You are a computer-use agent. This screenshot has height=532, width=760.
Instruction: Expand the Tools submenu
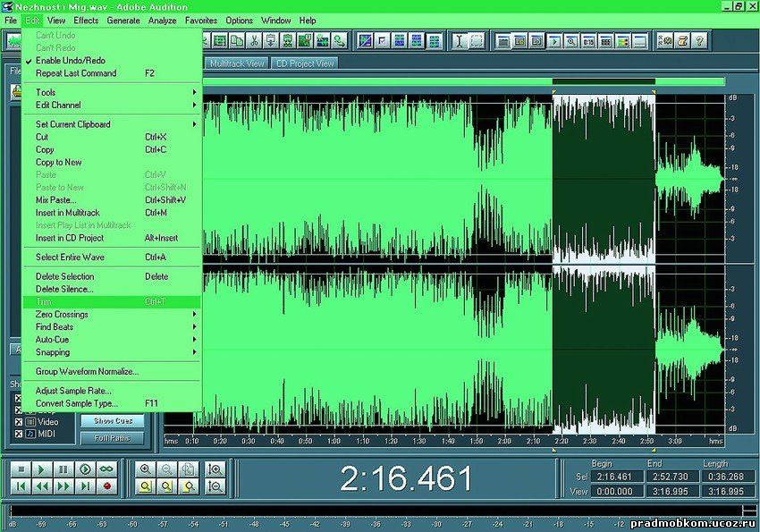pyautogui.click(x=112, y=92)
